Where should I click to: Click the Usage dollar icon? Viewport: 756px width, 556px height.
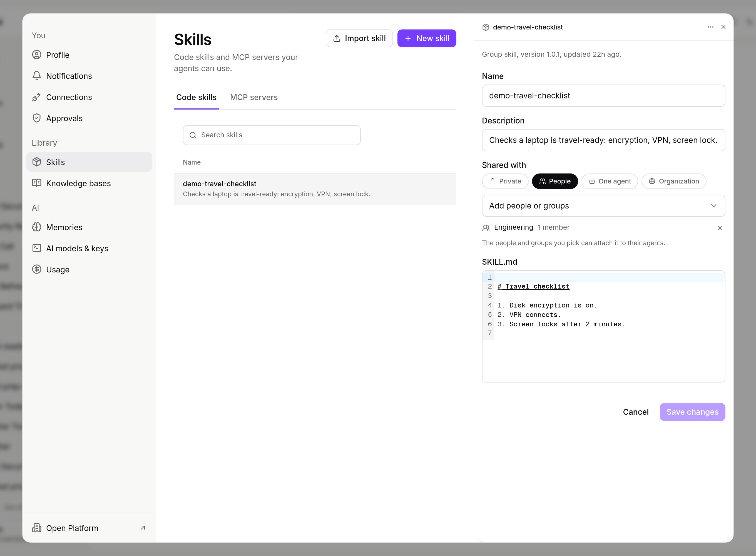pos(37,269)
